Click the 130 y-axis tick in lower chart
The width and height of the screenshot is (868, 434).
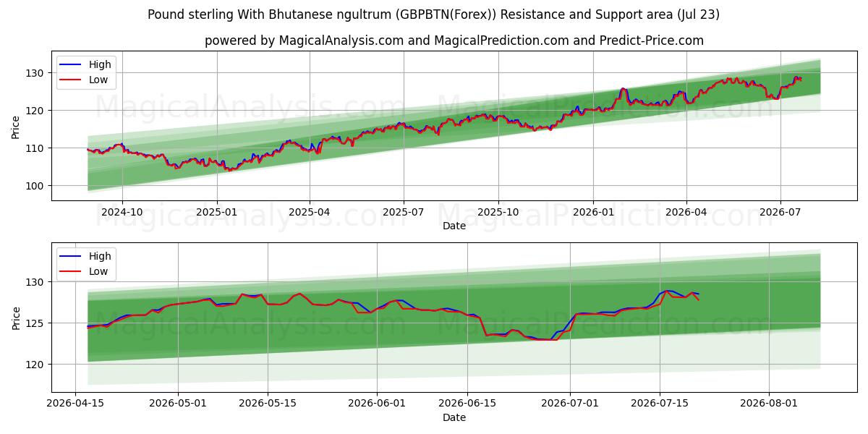[x=36, y=282]
